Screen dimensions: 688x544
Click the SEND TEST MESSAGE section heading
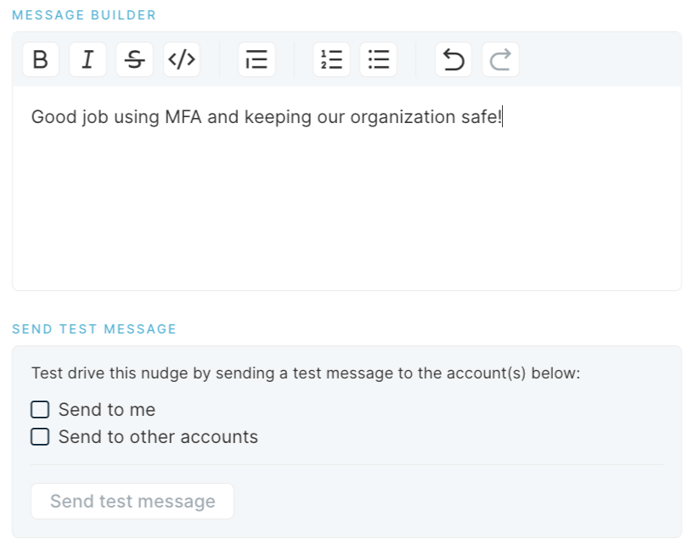94,329
